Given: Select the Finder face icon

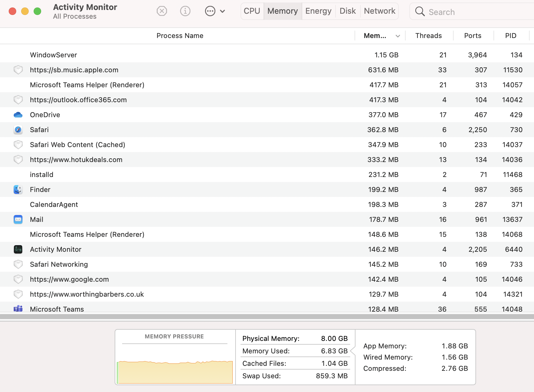Looking at the screenshot, I should (x=18, y=189).
